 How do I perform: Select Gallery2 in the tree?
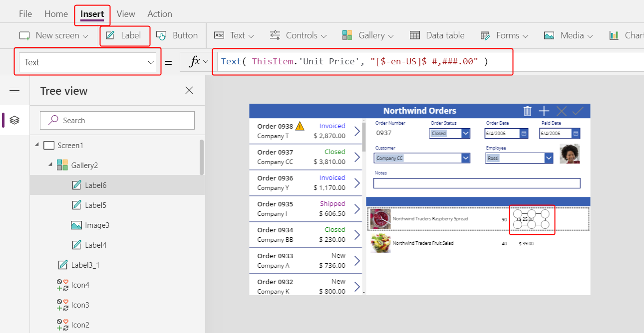click(84, 165)
